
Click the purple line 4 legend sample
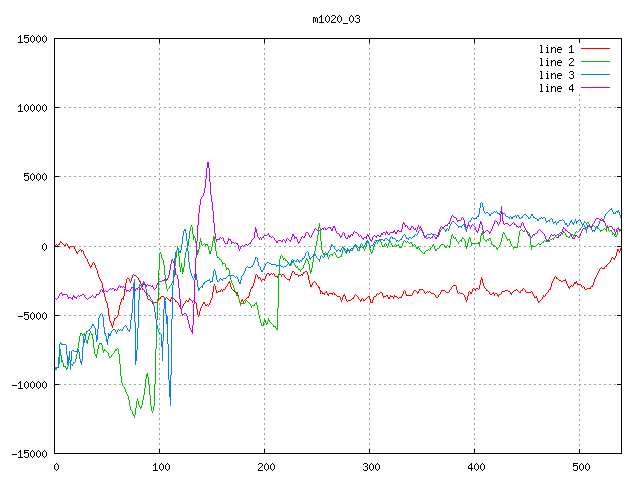(x=595, y=88)
